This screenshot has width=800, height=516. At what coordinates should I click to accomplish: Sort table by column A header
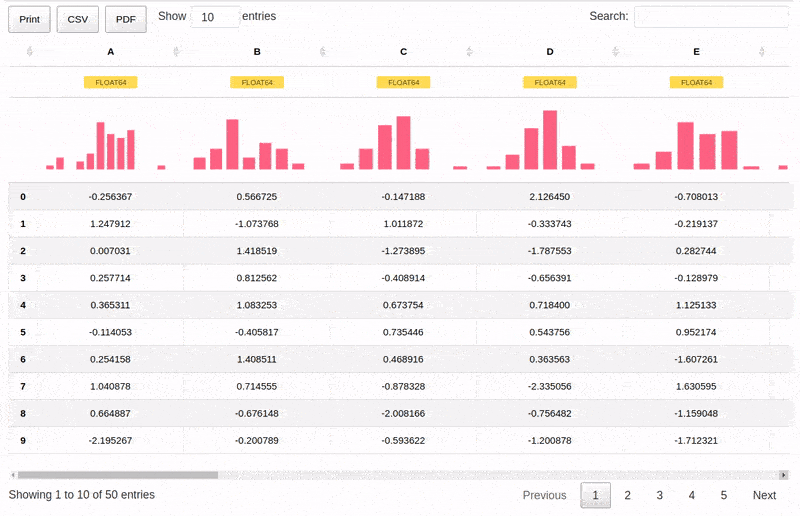click(x=111, y=52)
